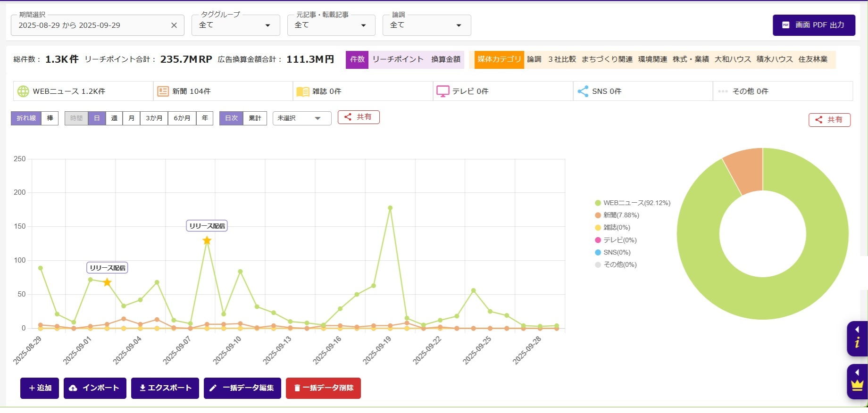Click the ＋追加 button
This screenshot has height=413, width=868.
tap(40, 388)
